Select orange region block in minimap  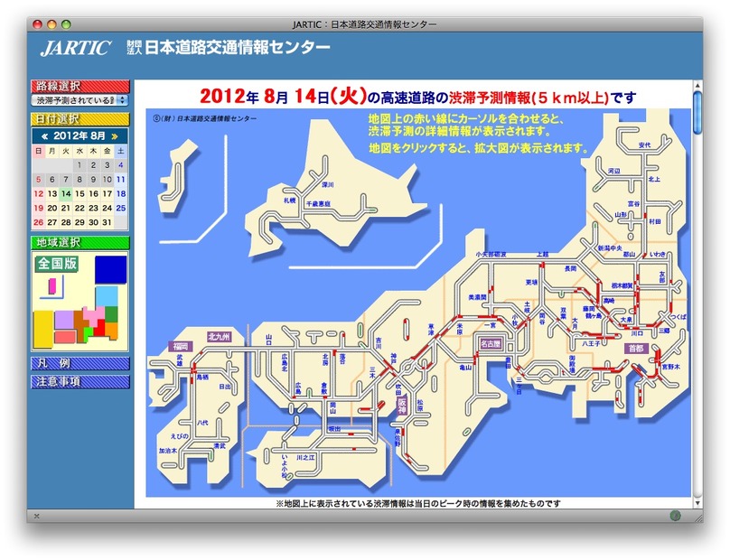click(111, 331)
